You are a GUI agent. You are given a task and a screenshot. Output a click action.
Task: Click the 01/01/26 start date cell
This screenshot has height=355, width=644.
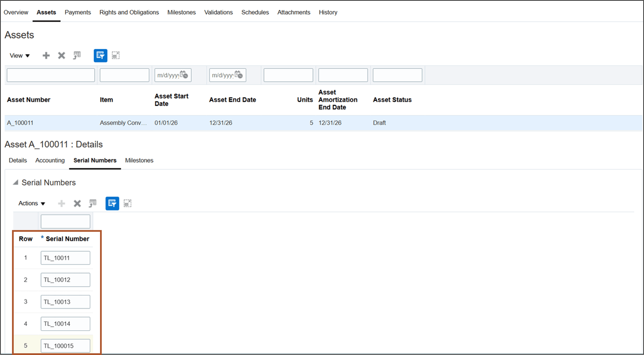coord(166,123)
